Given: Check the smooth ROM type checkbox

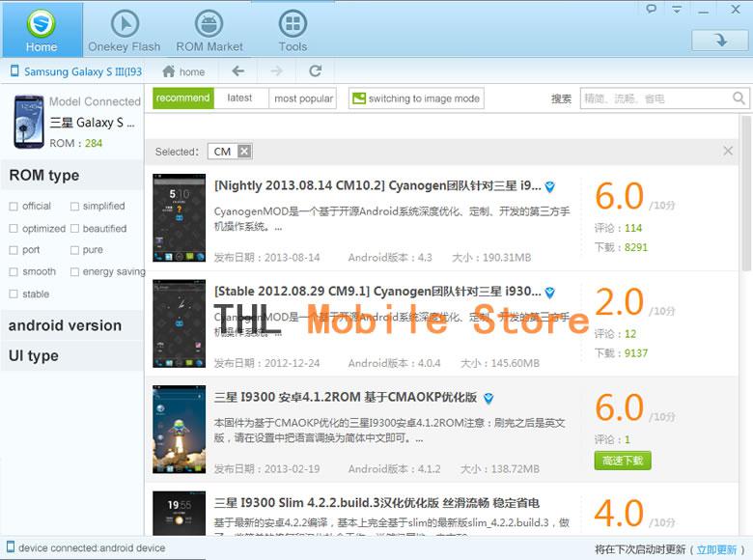Looking at the screenshot, I should point(14,272).
